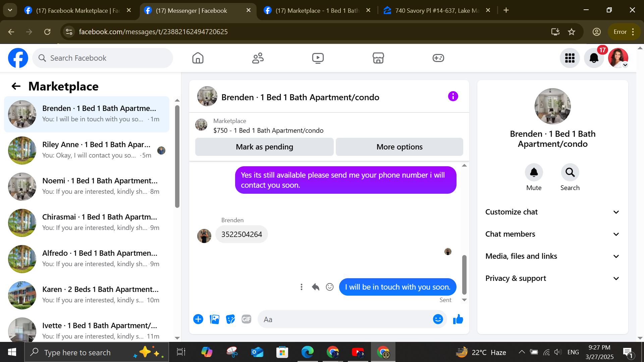Click Mark as pending button

264,147
